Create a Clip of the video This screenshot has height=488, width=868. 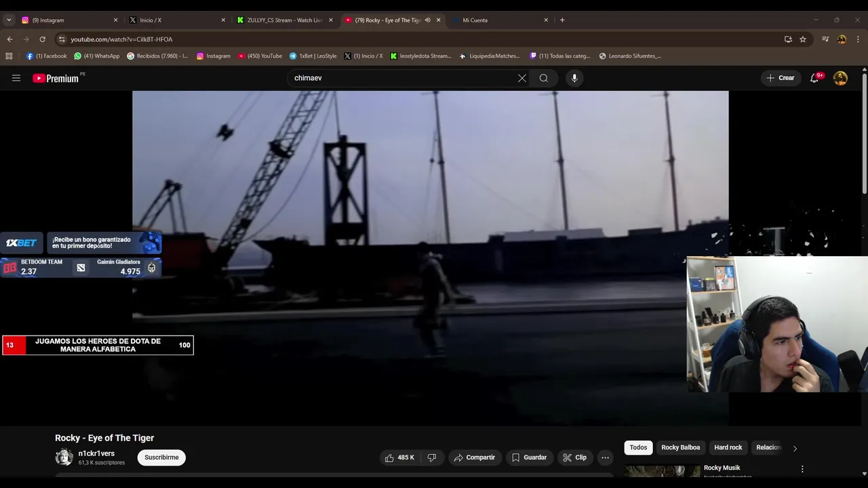click(x=574, y=457)
